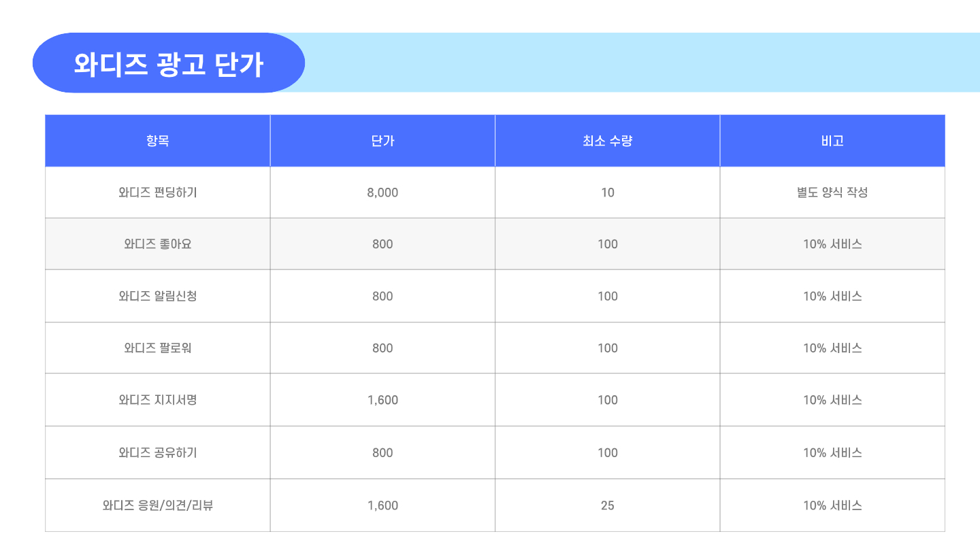
Task: Select the '별도 양식 작성' note cell
Action: coord(832,193)
